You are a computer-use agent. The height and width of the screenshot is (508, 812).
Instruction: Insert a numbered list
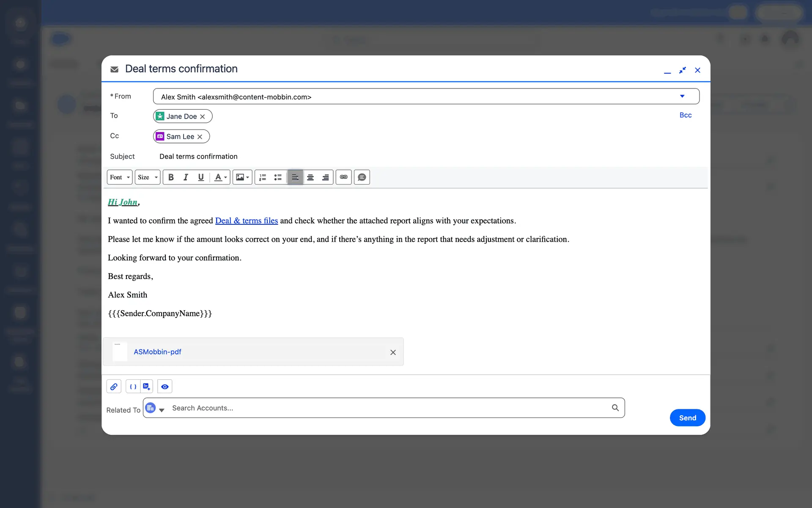pos(263,177)
